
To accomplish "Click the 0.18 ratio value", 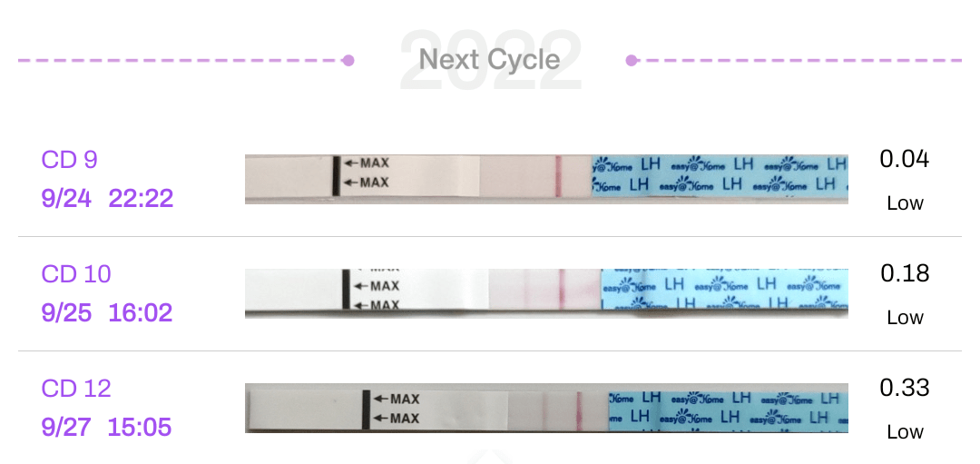I will coord(904,274).
